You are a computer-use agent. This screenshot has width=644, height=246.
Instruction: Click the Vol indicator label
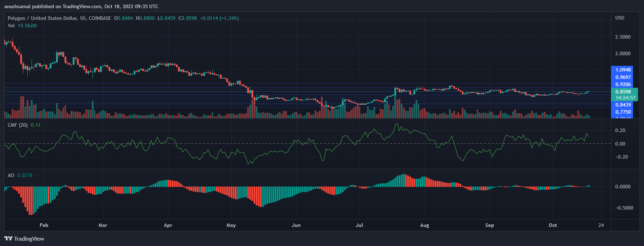tap(11, 25)
